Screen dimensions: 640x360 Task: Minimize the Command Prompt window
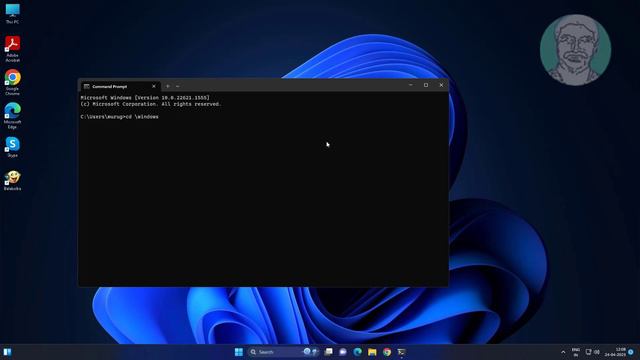tap(411, 85)
